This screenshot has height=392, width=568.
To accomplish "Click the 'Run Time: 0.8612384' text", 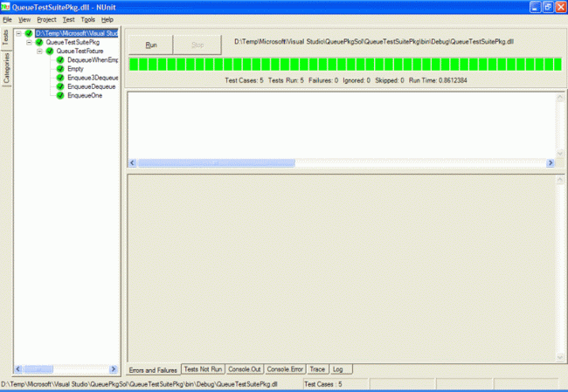I will 438,80.
